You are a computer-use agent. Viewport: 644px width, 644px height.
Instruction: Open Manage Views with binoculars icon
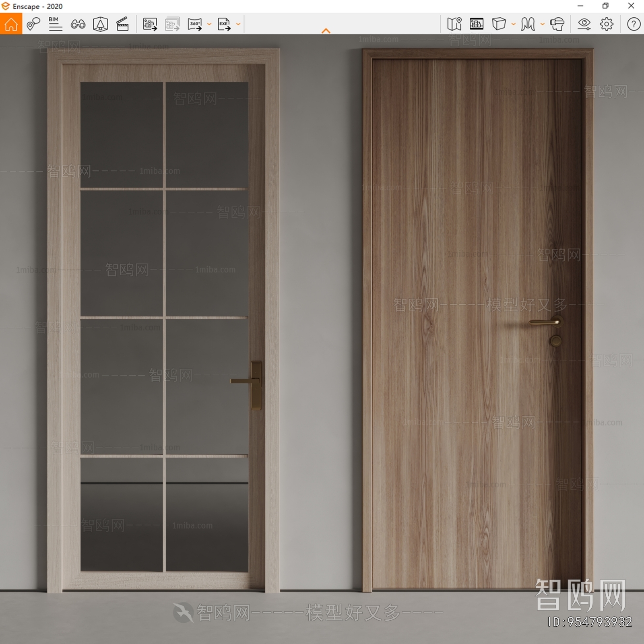pos(78,24)
